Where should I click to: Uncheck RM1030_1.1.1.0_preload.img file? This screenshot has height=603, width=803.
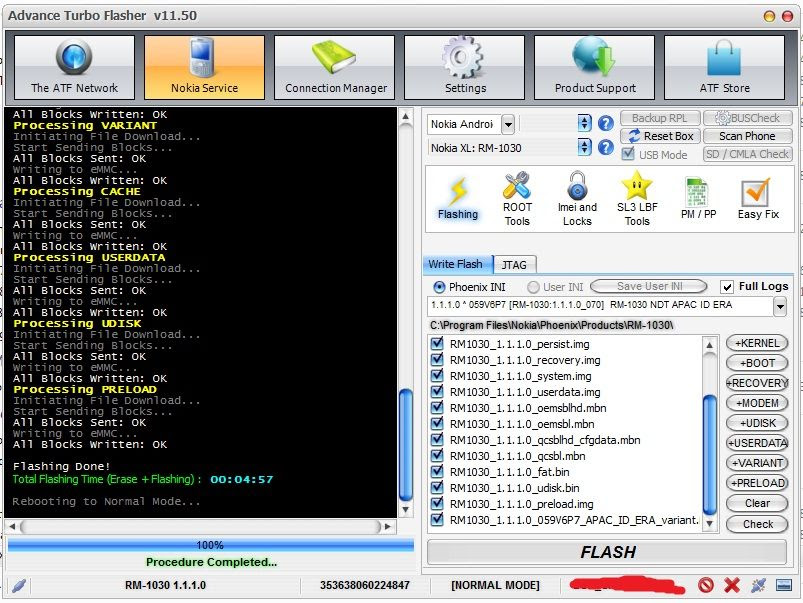coord(437,503)
